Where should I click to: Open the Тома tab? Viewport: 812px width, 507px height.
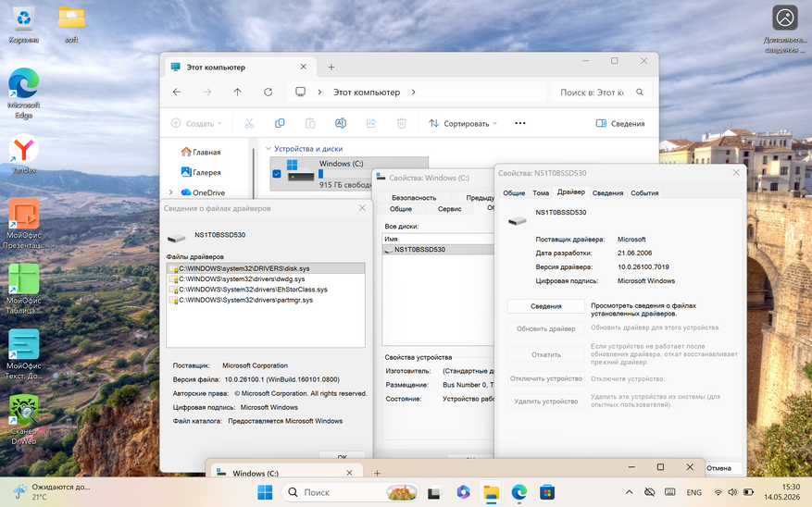[x=541, y=193]
